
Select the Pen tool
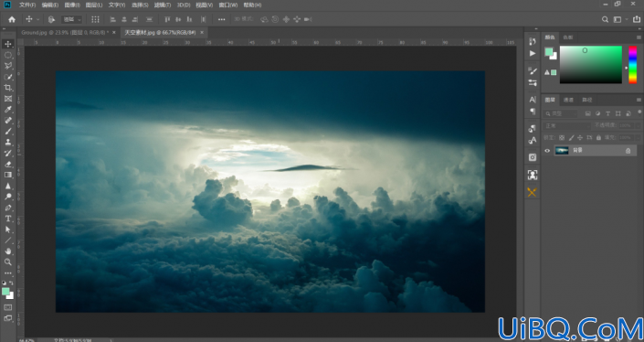[8, 208]
